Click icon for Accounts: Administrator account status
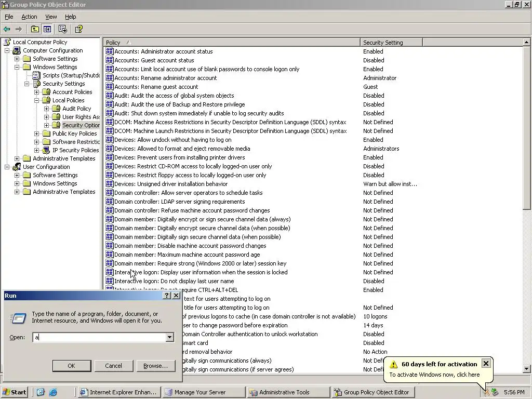Viewport: 532px width, 399px height. click(109, 51)
